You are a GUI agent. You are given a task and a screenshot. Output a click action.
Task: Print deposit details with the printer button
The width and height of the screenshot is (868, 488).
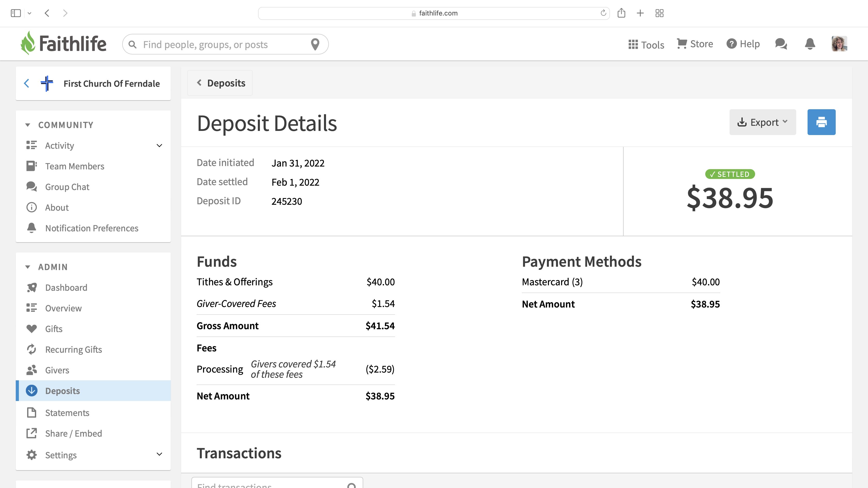pos(821,122)
